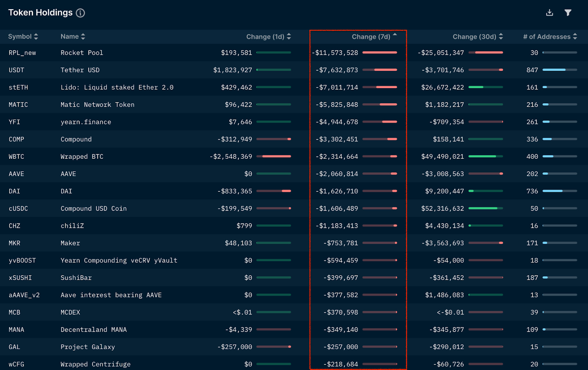Click the Compound USD Coin name
Image resolution: width=588 pixels, height=370 pixels.
(x=94, y=209)
